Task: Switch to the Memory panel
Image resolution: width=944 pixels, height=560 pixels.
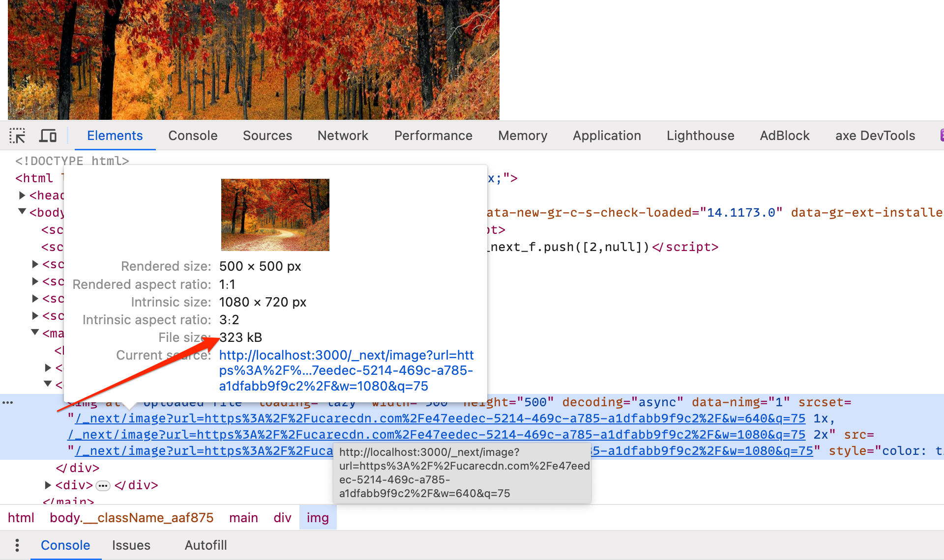Action: 522,135
